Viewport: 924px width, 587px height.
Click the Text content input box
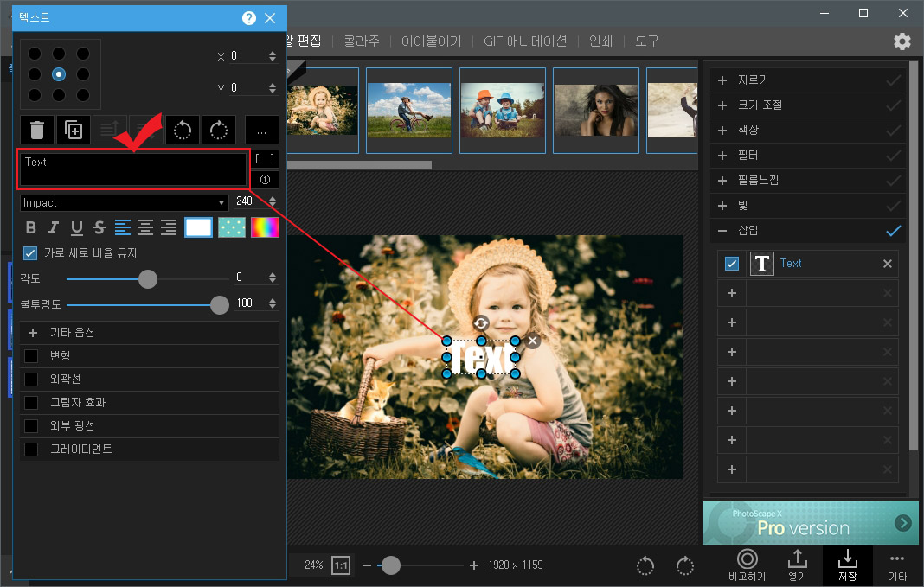pos(133,169)
